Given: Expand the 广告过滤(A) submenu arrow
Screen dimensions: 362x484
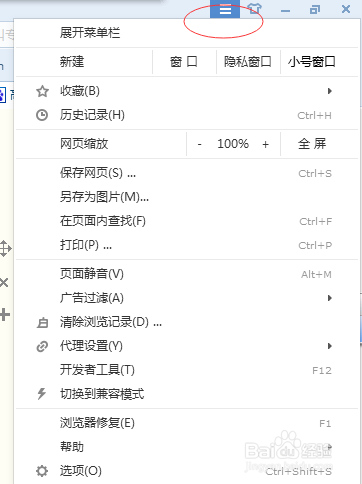Looking at the screenshot, I should click(330, 298).
